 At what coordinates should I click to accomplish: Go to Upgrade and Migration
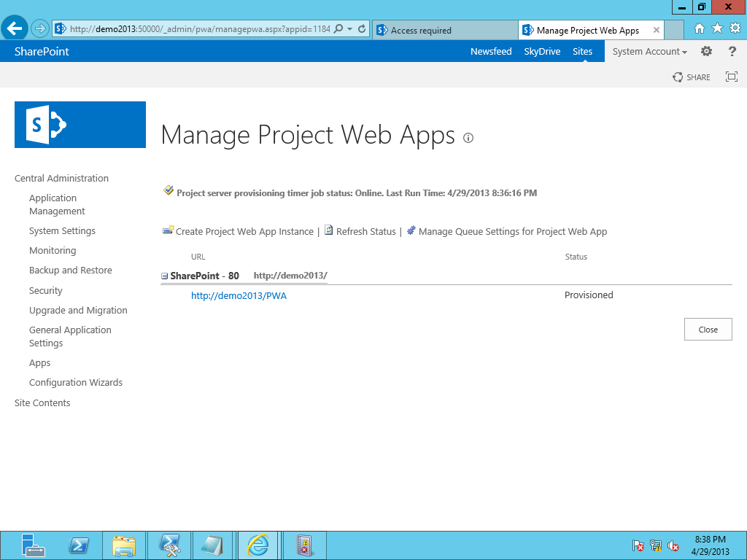coord(78,311)
